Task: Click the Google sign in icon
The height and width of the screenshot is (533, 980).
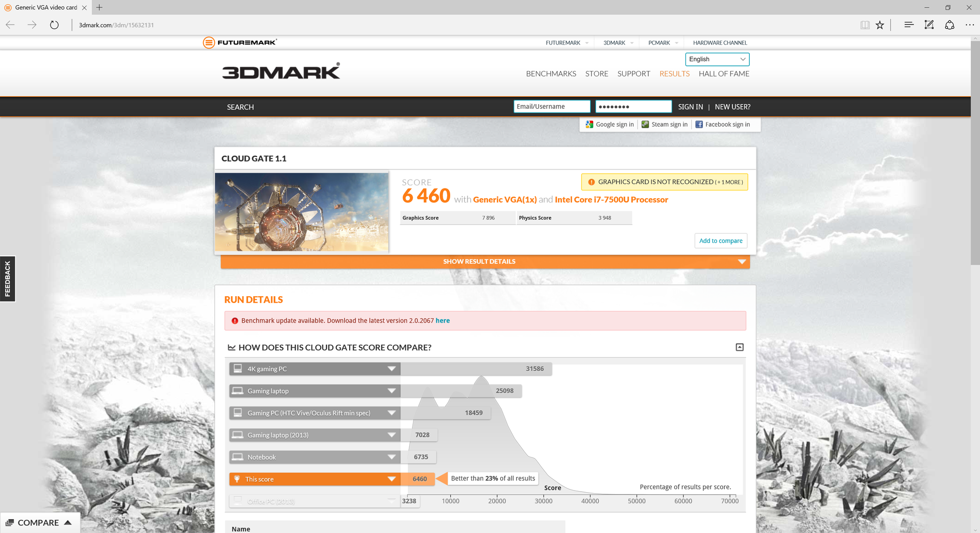Action: tap(590, 125)
